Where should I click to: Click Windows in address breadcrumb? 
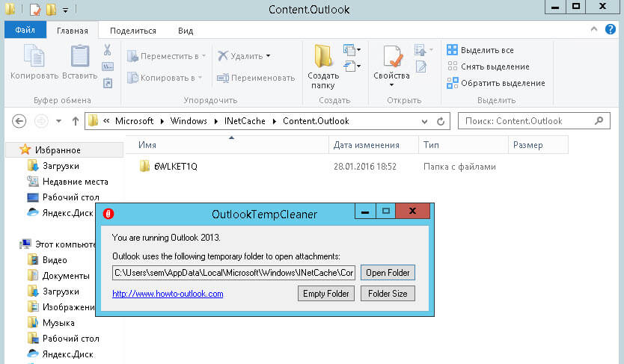pos(189,121)
